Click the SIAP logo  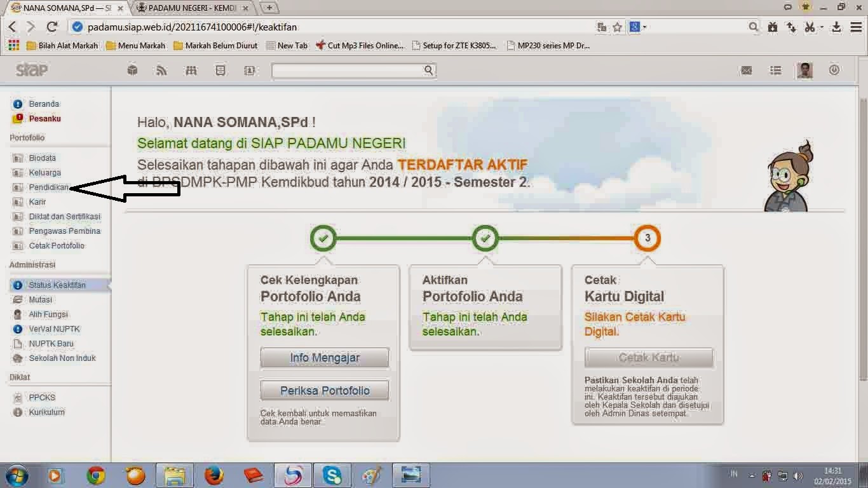click(31, 69)
